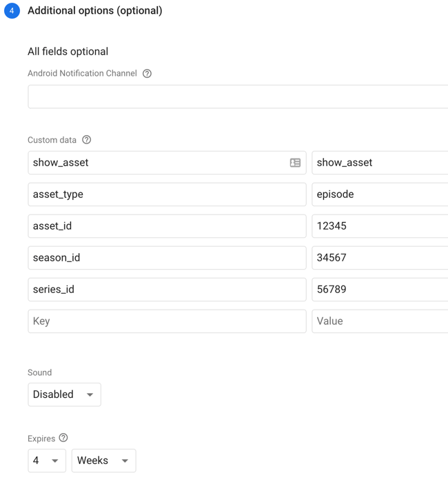Click the blue step 4 circle icon
448x482 pixels.
tap(12, 11)
